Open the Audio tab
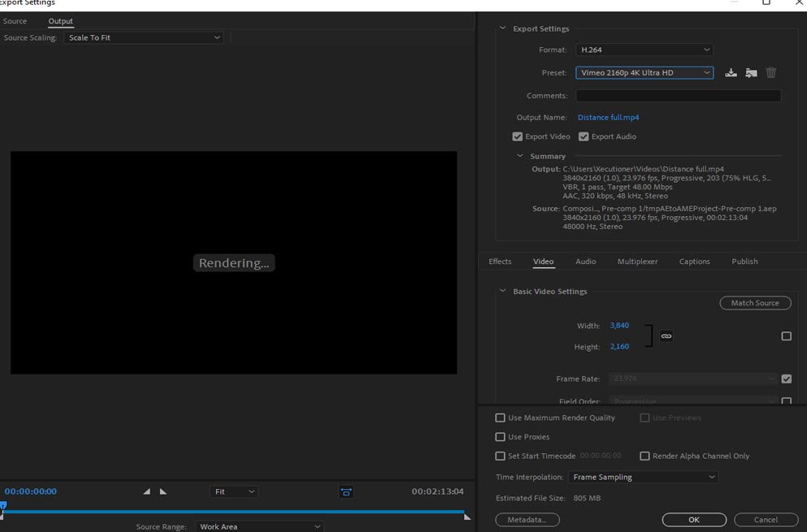The height and width of the screenshot is (532, 807). coord(586,262)
